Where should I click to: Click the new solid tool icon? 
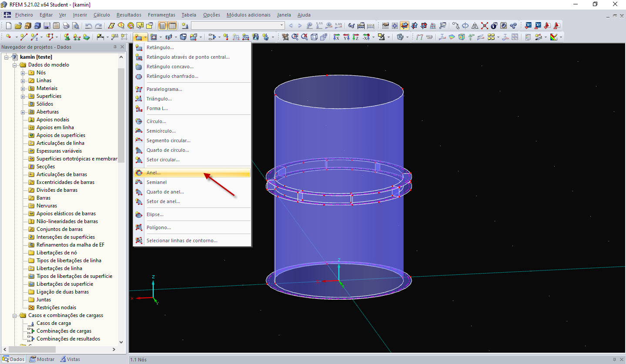click(184, 37)
